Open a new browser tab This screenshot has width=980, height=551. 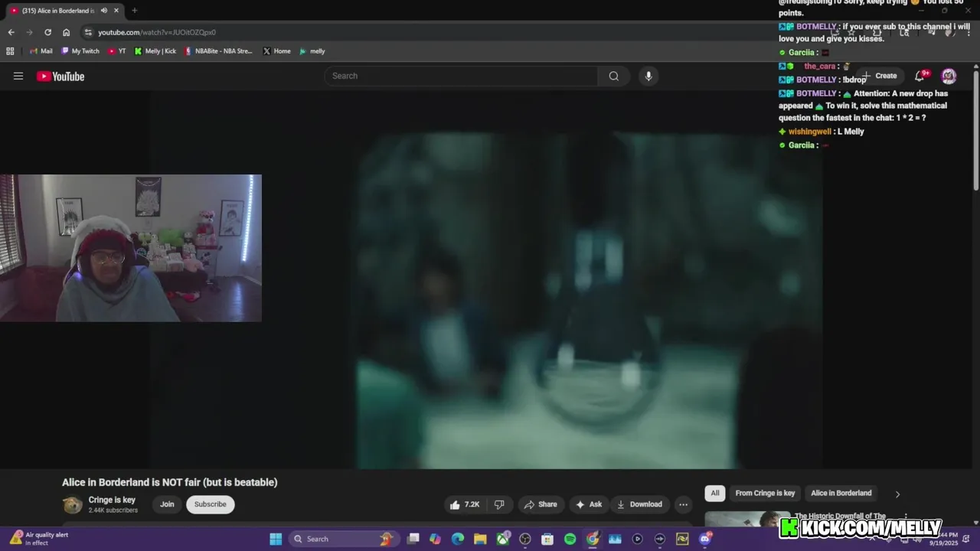pos(134,11)
